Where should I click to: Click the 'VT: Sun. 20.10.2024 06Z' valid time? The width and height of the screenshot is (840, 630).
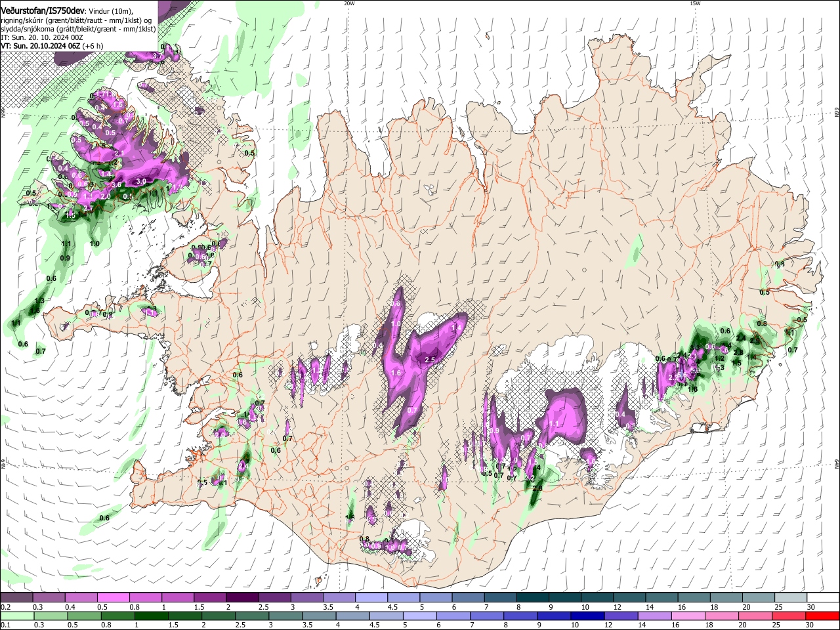pos(41,46)
